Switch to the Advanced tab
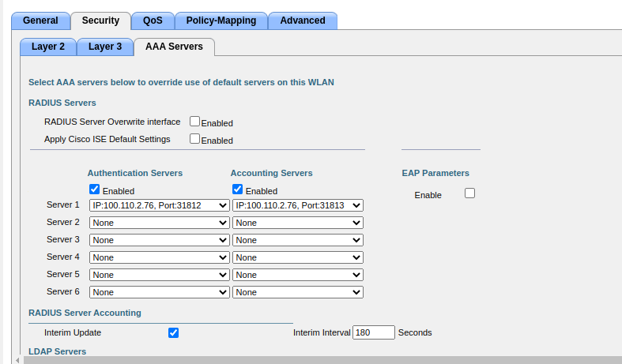The image size is (622, 364). pyautogui.click(x=302, y=21)
